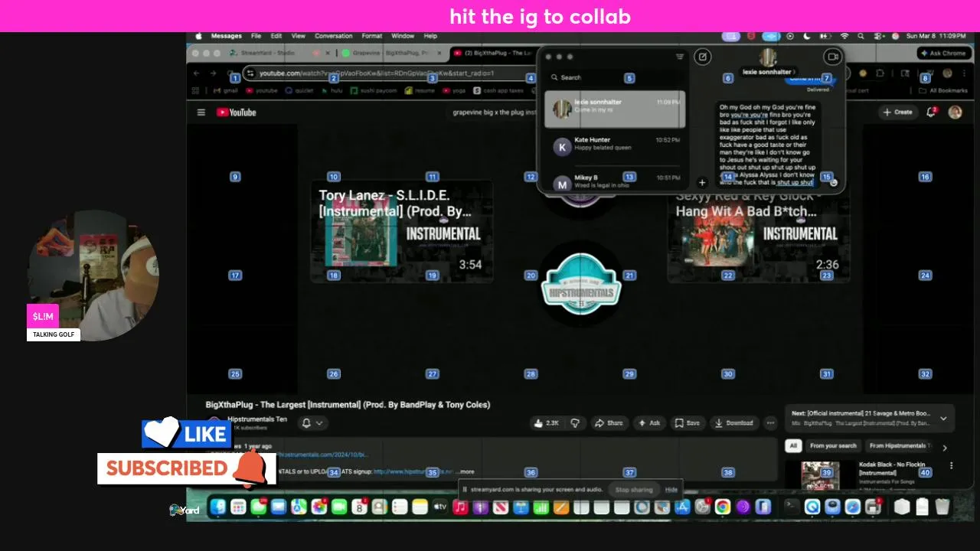Click Ask Chrome button
The width and height of the screenshot is (980, 551).
(x=943, y=53)
